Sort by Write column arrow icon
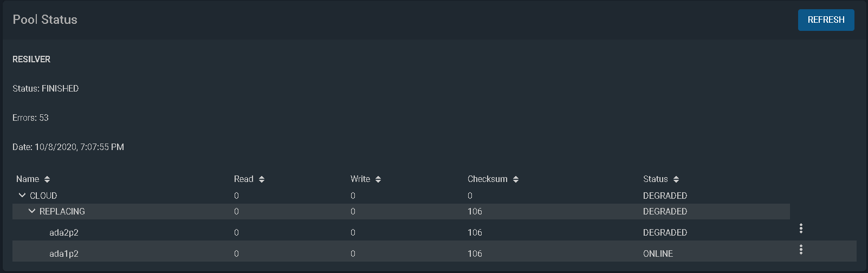 pyautogui.click(x=378, y=179)
